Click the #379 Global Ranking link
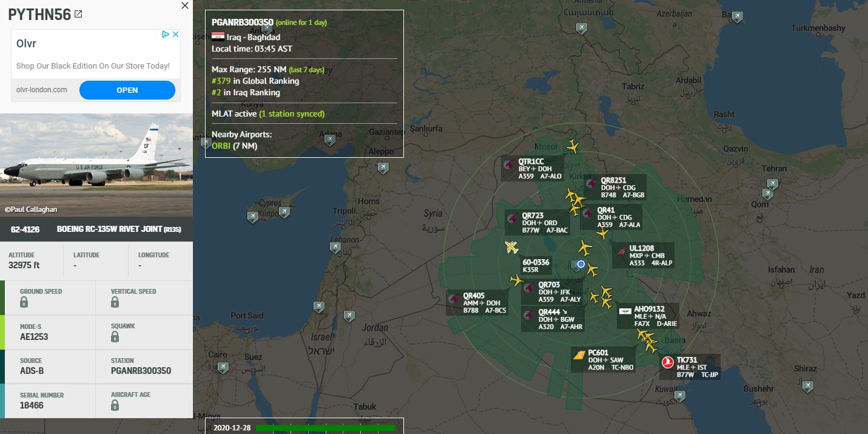The width and height of the screenshot is (868, 434). (x=221, y=81)
